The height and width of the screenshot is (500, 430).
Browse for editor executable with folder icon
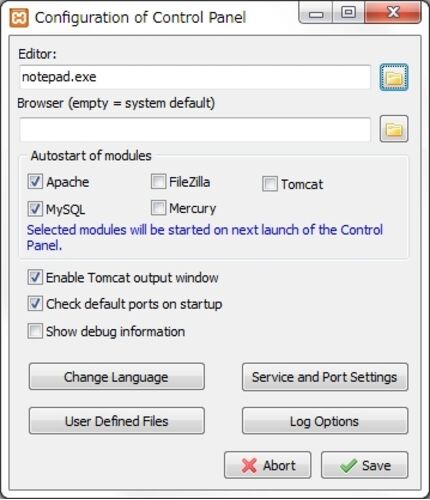(394, 77)
